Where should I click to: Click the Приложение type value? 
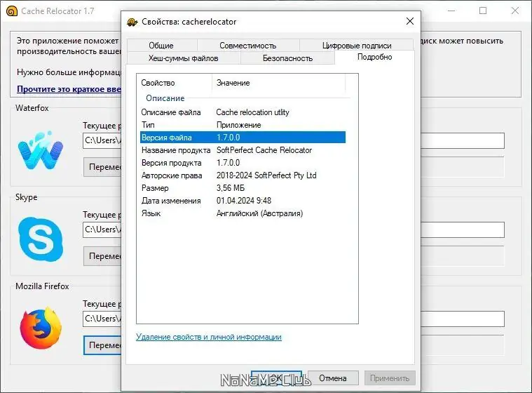238,125
